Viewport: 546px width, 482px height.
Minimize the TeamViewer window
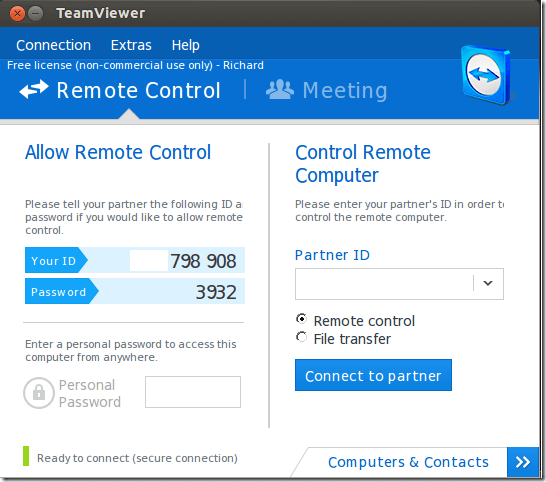(36, 14)
